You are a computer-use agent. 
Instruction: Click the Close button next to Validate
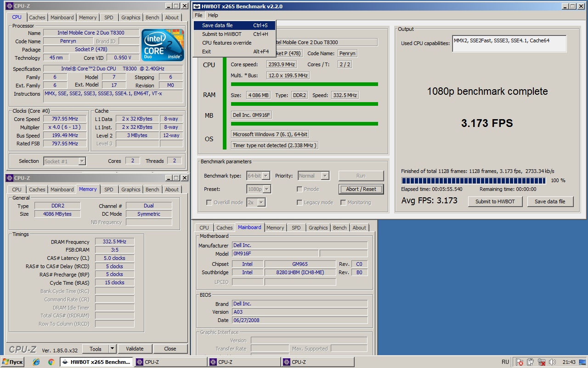coord(170,349)
